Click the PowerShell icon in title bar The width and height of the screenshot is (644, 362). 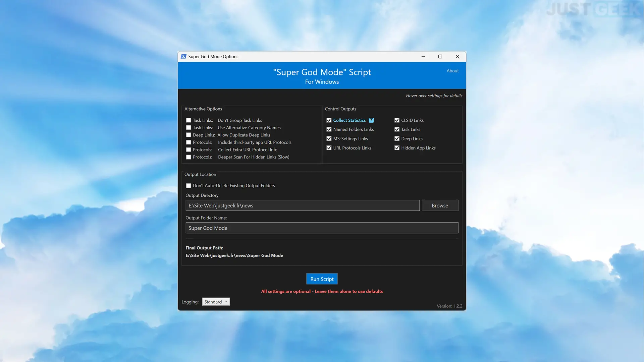[183, 56]
